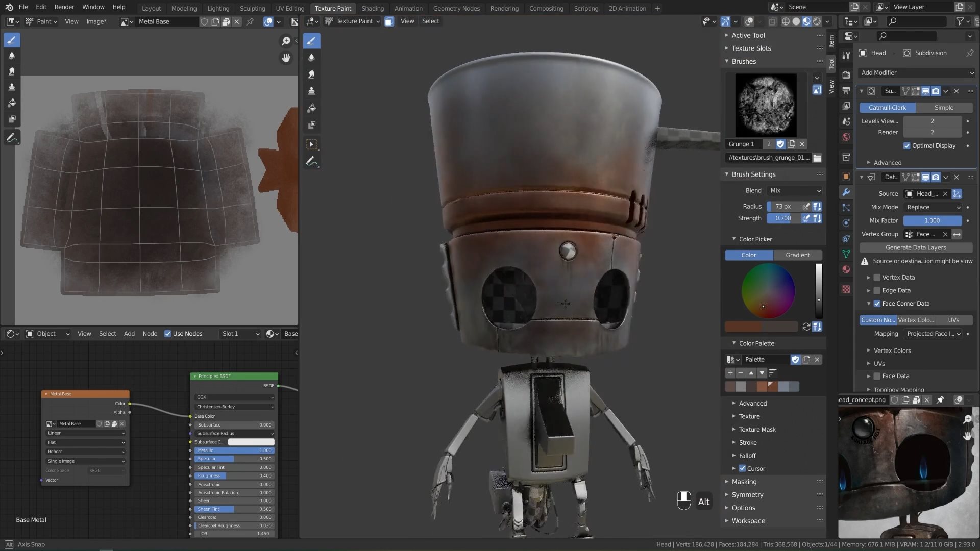Open the Render menu in the top bar

point(64,7)
